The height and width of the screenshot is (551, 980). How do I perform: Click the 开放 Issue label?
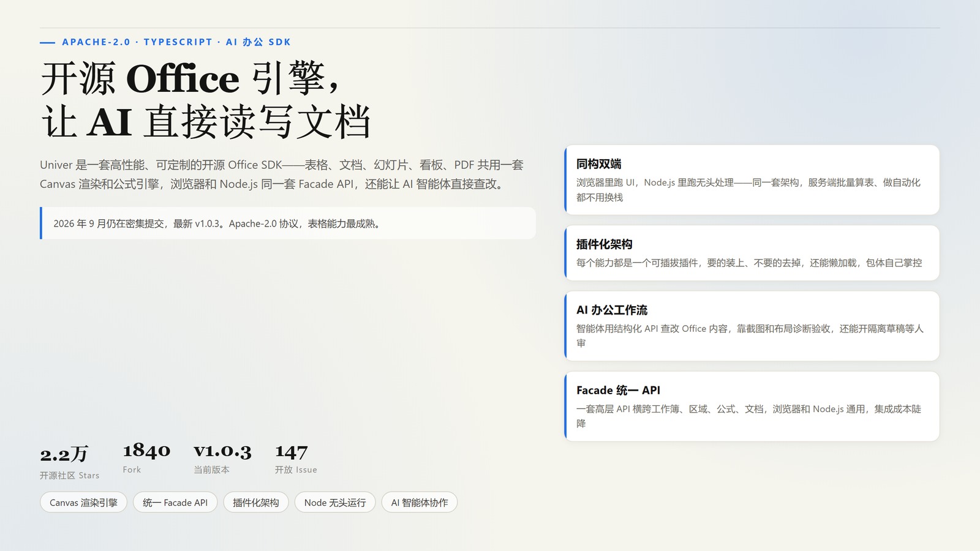[x=296, y=470]
